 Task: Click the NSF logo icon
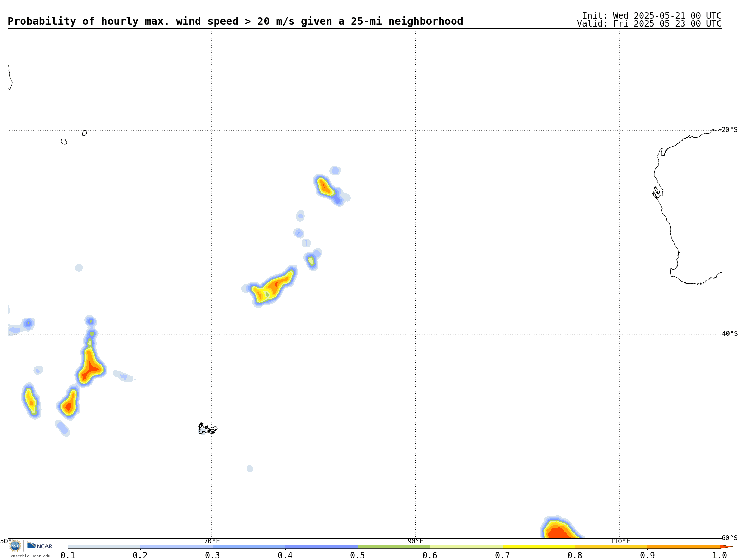(15, 546)
